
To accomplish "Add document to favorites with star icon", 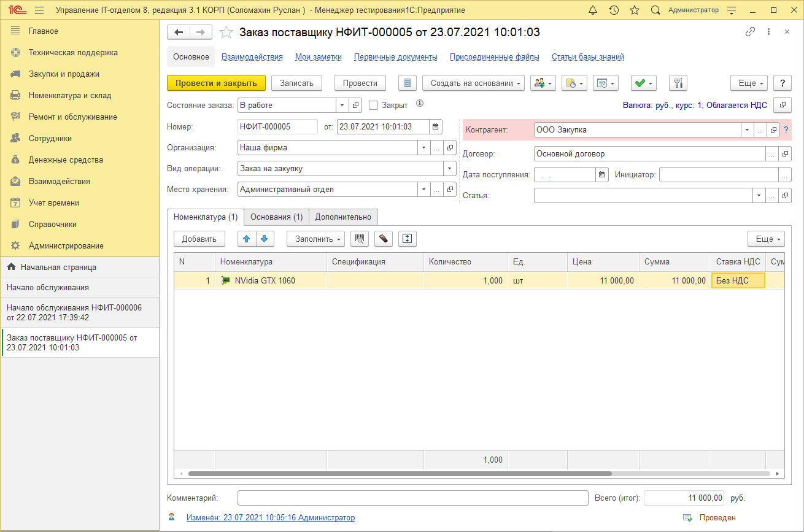I will click(226, 33).
